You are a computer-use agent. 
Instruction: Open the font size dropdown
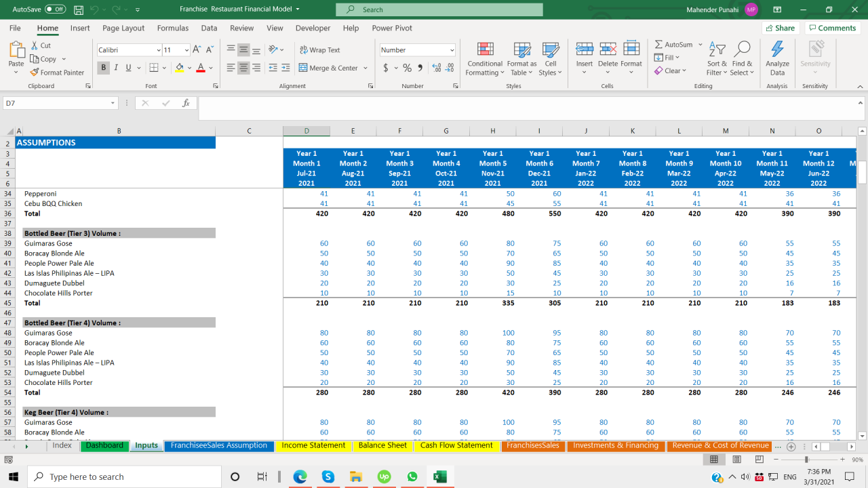click(186, 50)
